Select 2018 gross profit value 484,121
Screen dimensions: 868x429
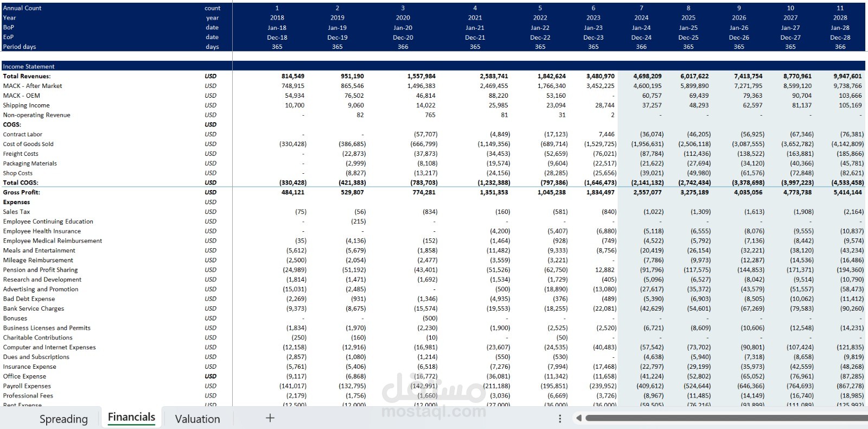click(x=293, y=192)
